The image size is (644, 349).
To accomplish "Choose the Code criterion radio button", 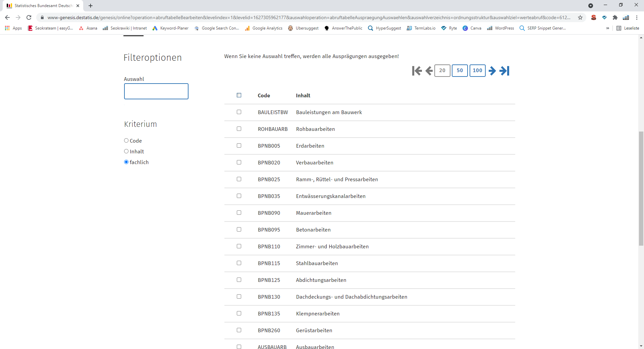I will 126,141.
